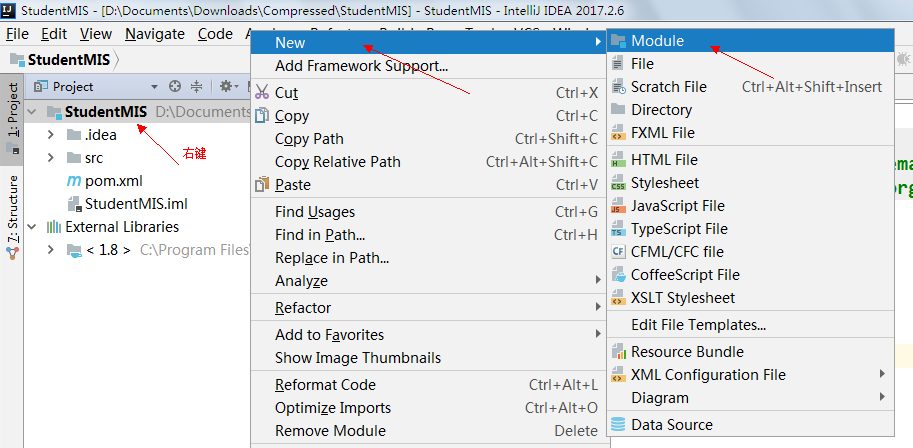Open the Navigate menu
Screen dimensions: 913x448
pos(155,33)
